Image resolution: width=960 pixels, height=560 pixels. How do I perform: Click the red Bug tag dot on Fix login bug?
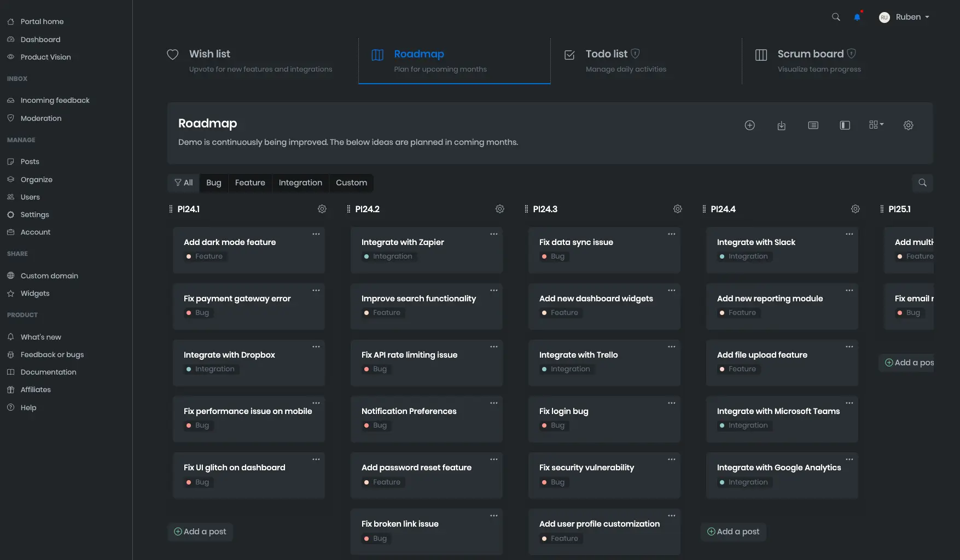click(543, 425)
